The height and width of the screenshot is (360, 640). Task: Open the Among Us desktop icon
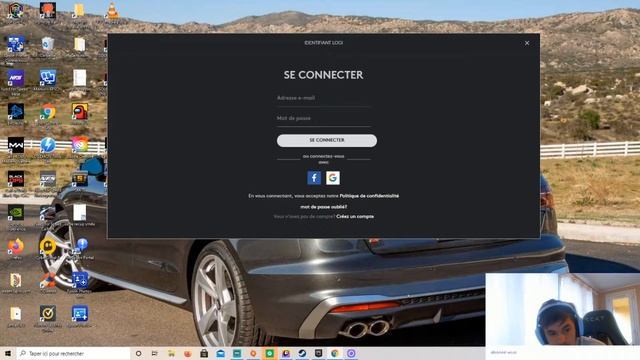tap(80, 112)
